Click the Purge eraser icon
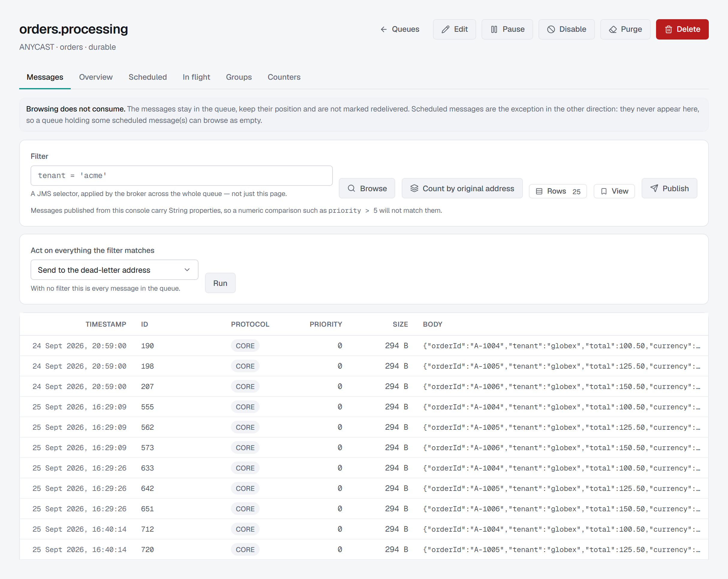The image size is (728, 579). 613,29
